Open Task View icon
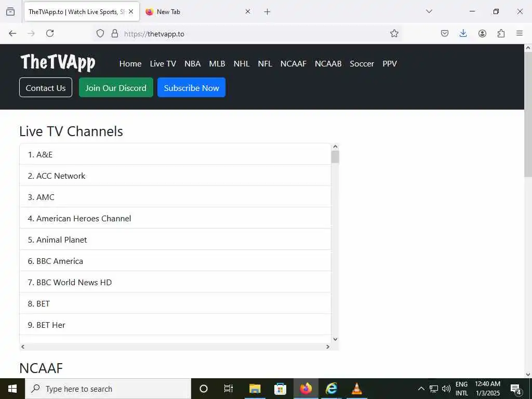This screenshot has width=532, height=399. [x=229, y=389]
